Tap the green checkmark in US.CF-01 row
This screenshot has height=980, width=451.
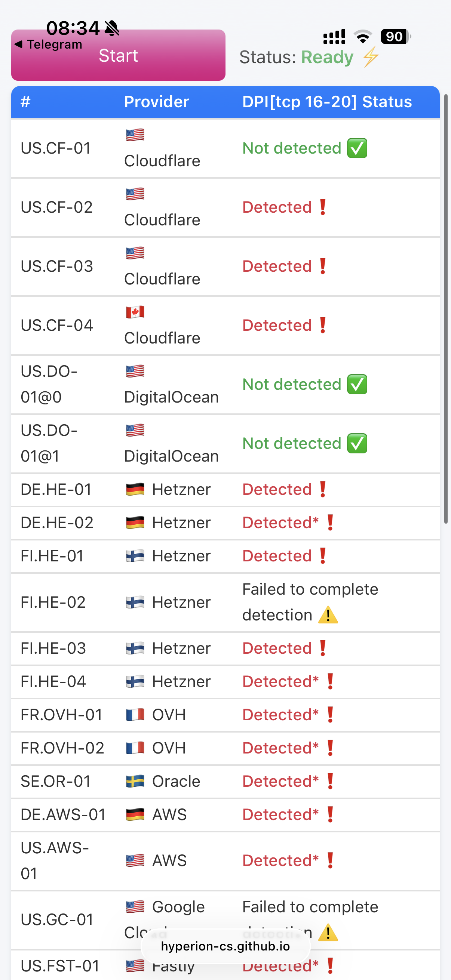357,148
